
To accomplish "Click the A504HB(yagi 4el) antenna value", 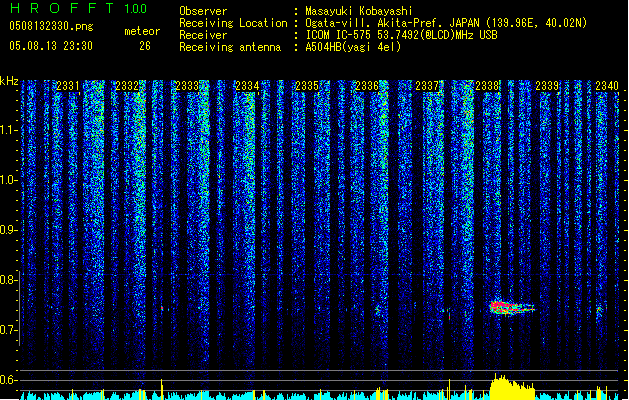I will [x=353, y=47].
